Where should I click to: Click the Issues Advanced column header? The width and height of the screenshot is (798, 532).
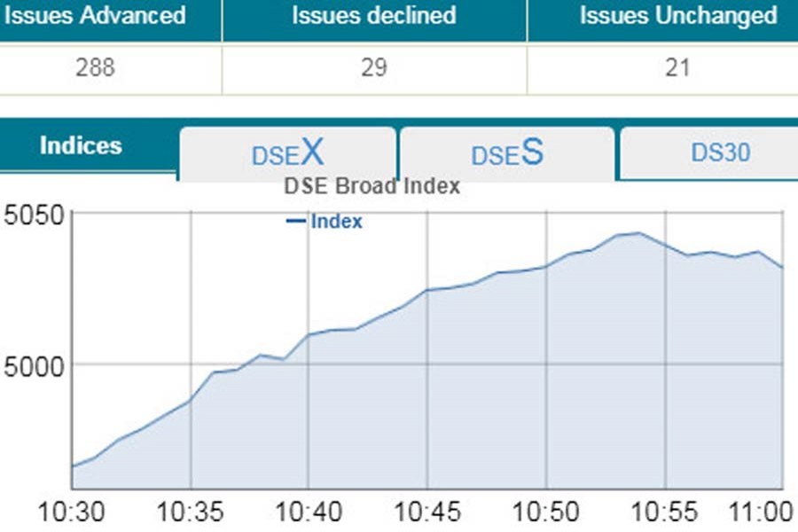[95, 16]
